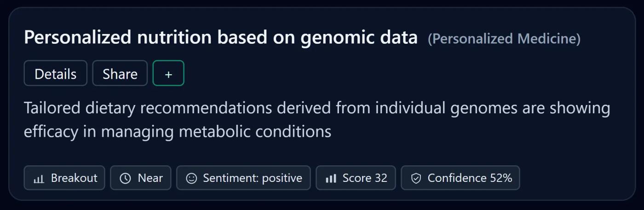The width and height of the screenshot is (644, 210).
Task: Click the Personalized nutrition based on genomic data title
Action: click(x=221, y=38)
